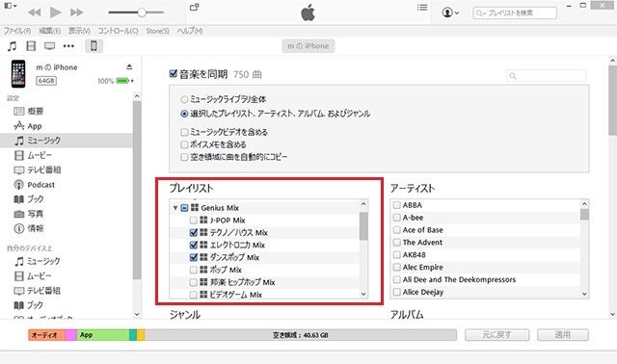The height and width of the screenshot is (364, 617).
Task: Enable ボイスメモを含める checkbox
Action: pos(184,144)
